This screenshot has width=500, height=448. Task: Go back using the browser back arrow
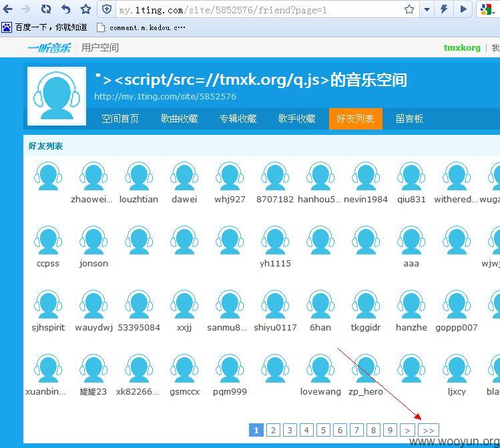[7, 9]
